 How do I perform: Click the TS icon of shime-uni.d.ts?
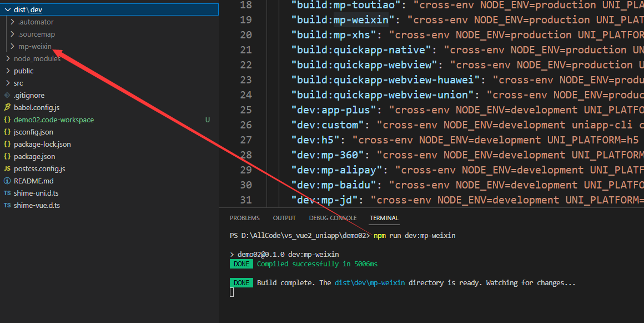tap(7, 193)
